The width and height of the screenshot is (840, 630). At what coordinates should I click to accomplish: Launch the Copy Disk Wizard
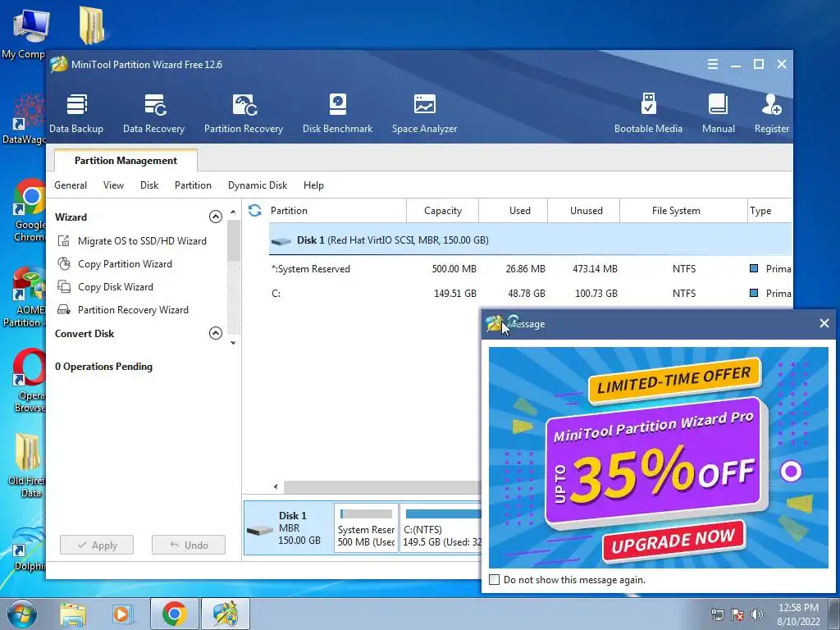click(105, 287)
